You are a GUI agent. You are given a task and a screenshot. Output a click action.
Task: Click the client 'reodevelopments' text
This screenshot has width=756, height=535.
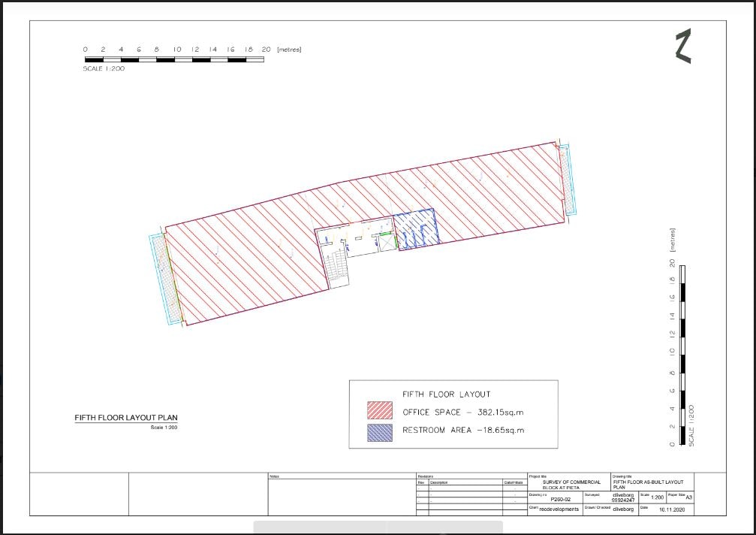coord(559,509)
